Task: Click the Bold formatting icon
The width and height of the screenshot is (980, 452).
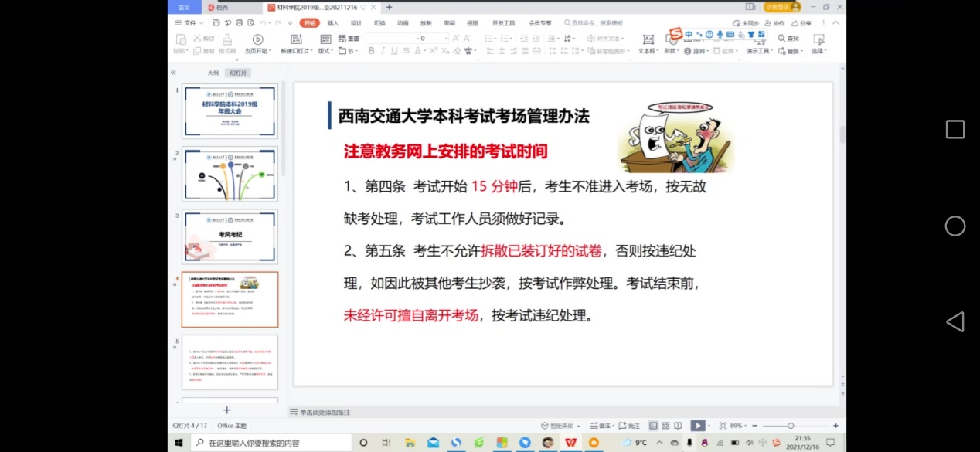Action: coord(371,51)
